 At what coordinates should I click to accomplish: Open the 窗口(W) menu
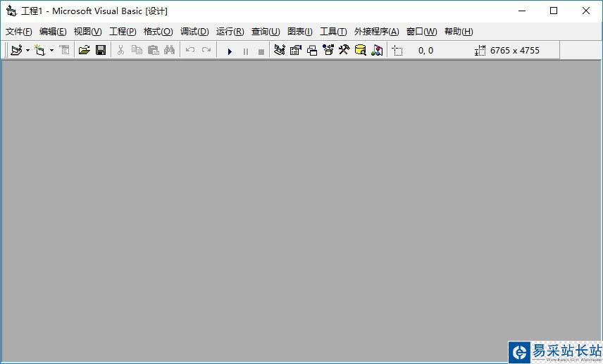click(x=421, y=32)
